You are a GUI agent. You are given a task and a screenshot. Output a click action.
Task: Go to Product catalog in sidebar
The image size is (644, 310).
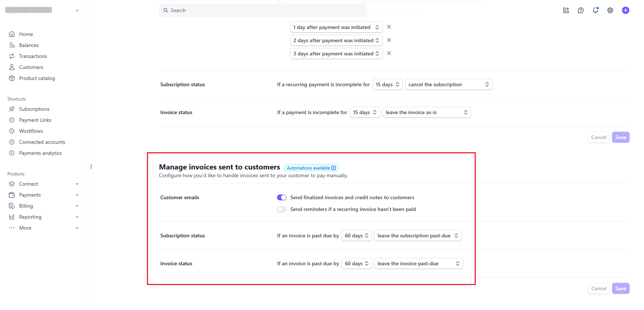tap(37, 78)
